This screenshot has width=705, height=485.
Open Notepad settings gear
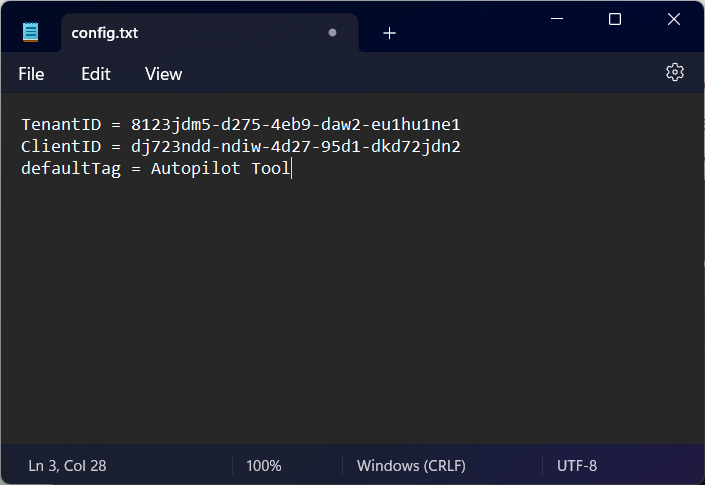tap(675, 73)
